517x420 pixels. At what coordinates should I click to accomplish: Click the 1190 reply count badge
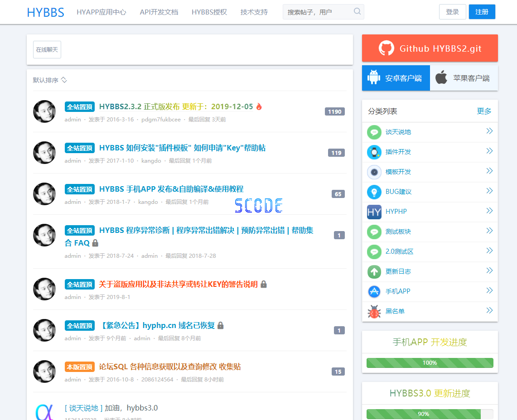[x=335, y=111]
